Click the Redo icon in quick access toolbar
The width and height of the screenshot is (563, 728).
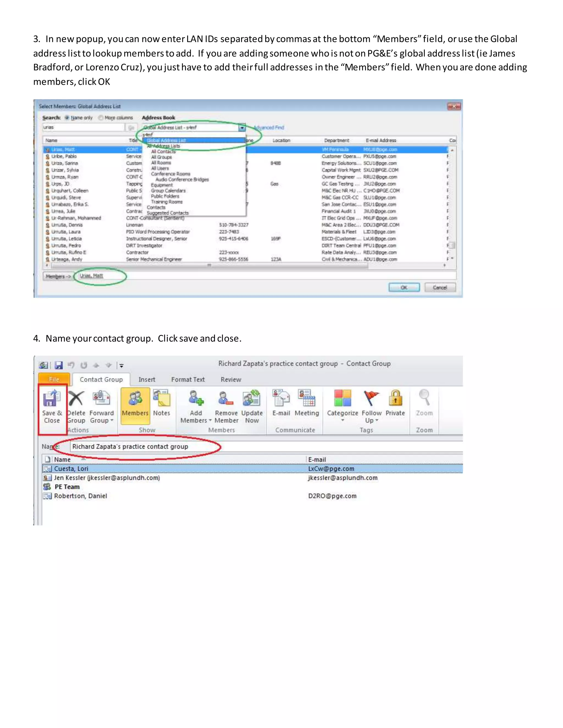84,365
